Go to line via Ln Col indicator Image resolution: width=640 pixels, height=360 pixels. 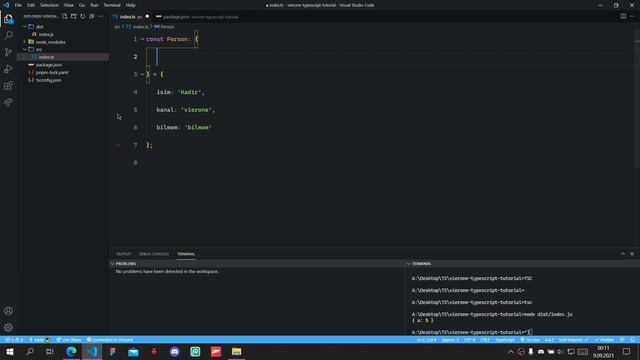[x=427, y=340]
